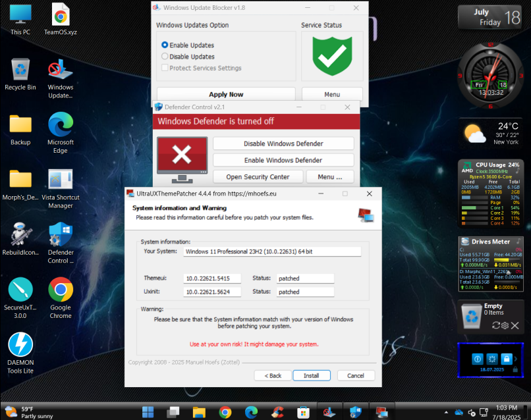The image size is (531, 420).
Task: Launch Google Chrome from the desktop
Action: coord(61,298)
